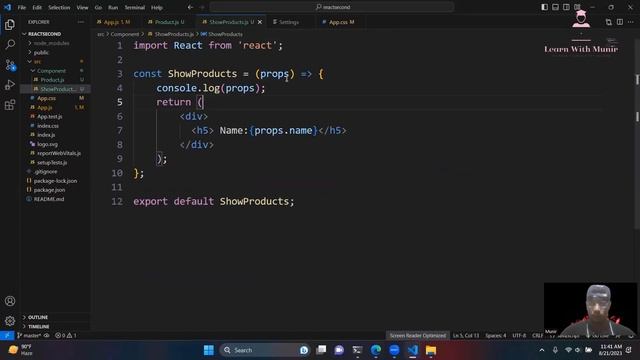Image resolution: width=640 pixels, height=360 pixels.
Task: Toggle the bottom panel layout icon
Action: 556,7
